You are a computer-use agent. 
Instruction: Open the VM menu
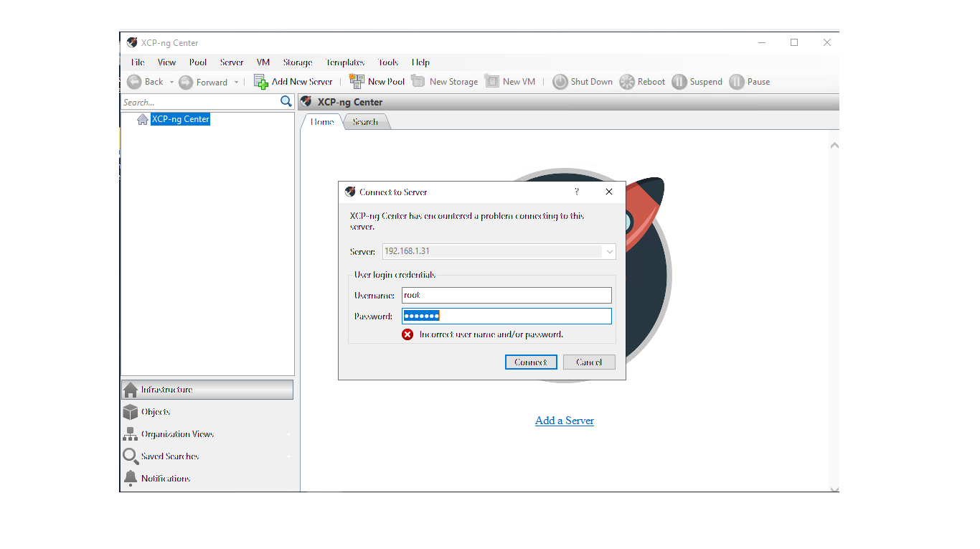click(263, 62)
